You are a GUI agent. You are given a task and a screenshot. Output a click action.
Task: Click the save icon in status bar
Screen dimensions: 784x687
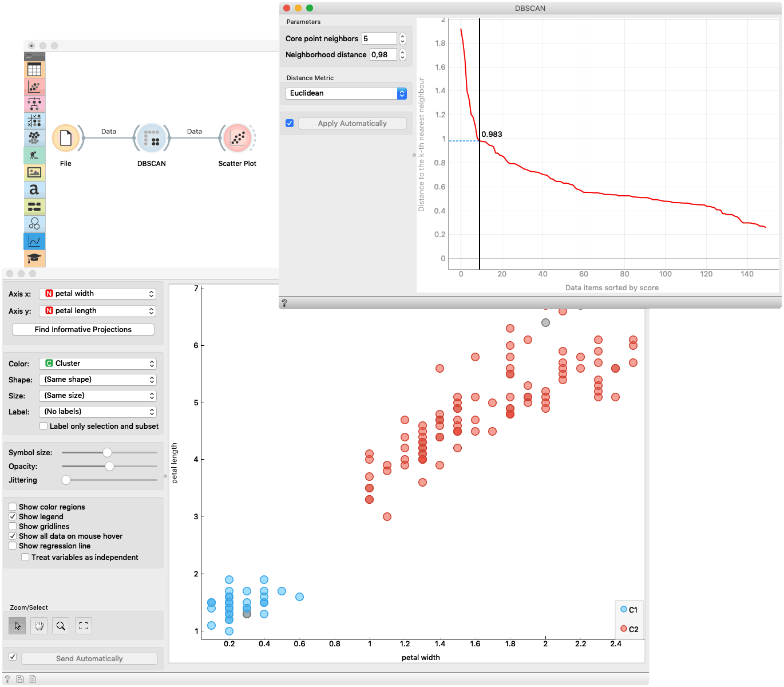pos(20,679)
